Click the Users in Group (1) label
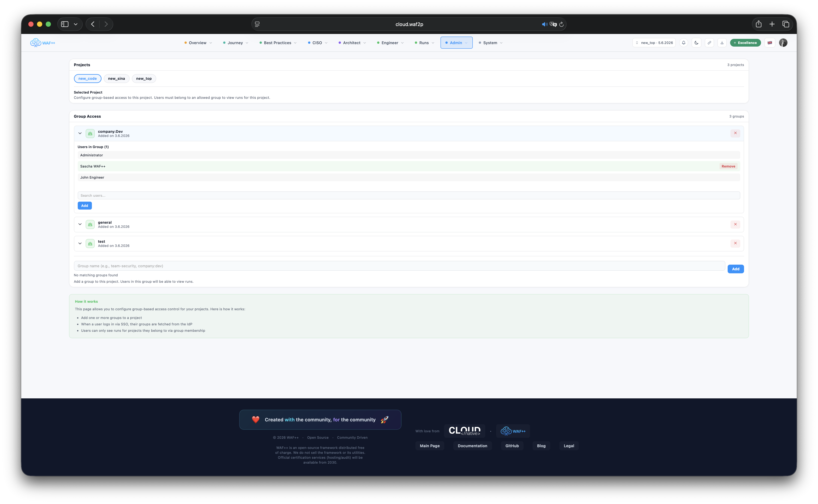This screenshot has width=818, height=504. tap(93, 147)
